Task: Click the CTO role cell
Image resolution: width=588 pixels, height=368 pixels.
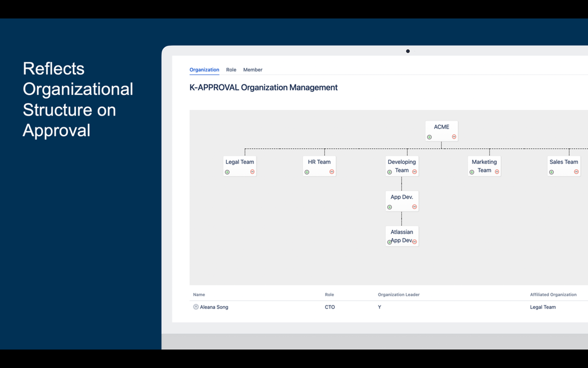Action: (329, 307)
